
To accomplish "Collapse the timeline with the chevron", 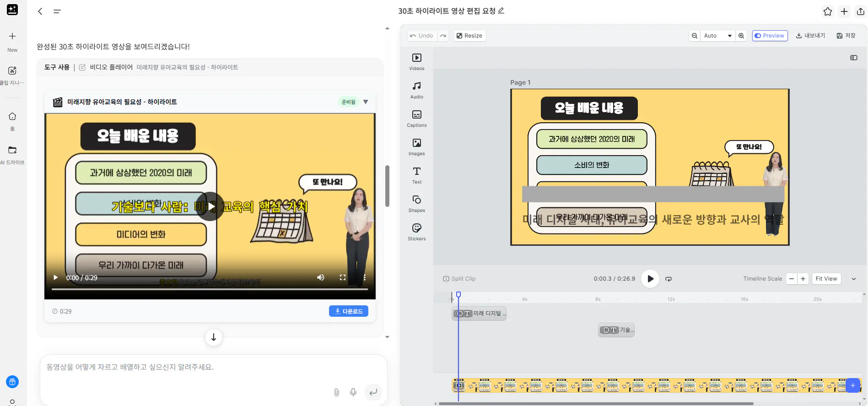I will 853,279.
